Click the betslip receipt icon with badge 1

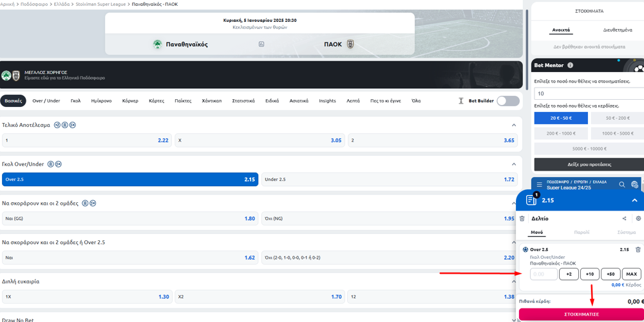click(x=531, y=200)
